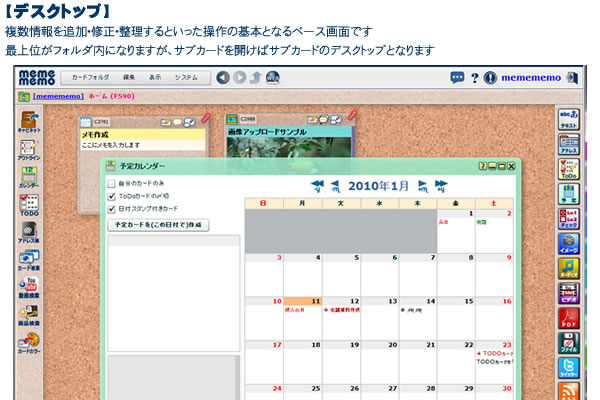Add a Text card from right sidebar
600x400 pixels.
(569, 115)
